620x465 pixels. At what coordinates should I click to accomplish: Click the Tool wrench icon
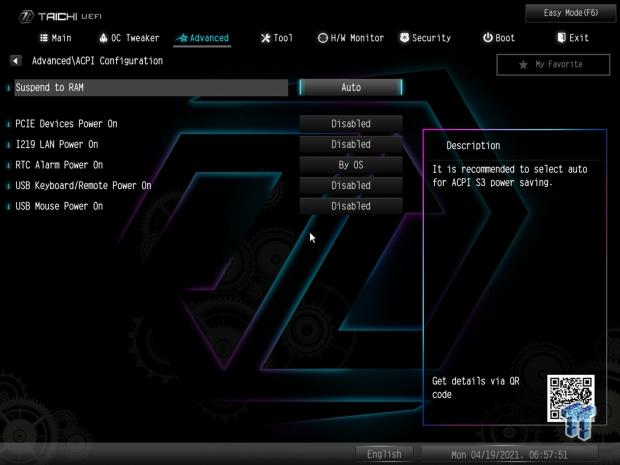(265, 38)
